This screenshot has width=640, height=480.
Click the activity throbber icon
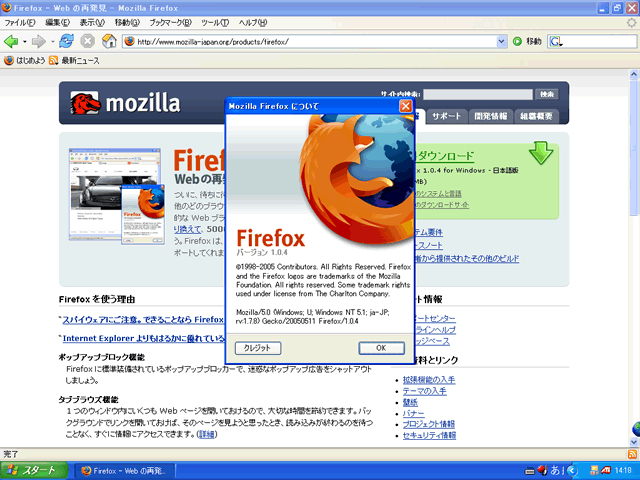click(x=631, y=22)
